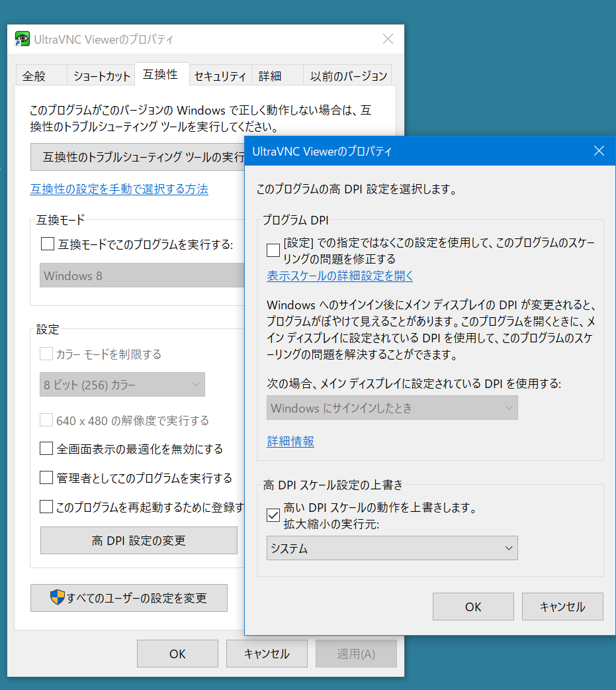
Task: Click キャンセル in the high DPI dialog
Action: [x=563, y=607]
